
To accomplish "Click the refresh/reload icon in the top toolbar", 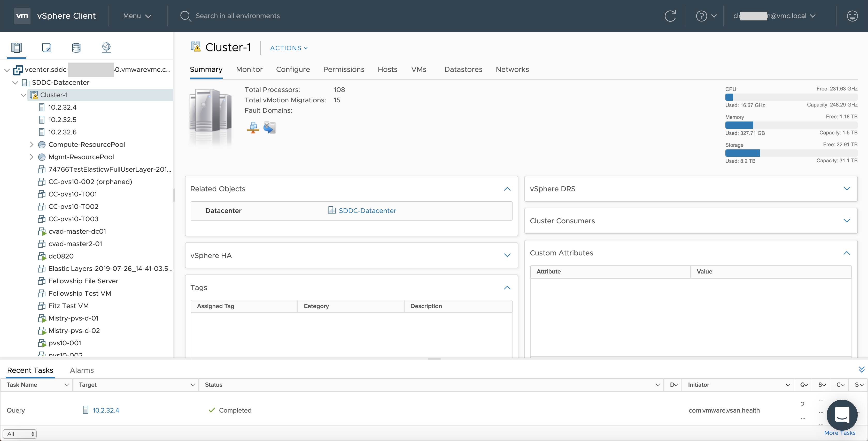I will click(670, 15).
